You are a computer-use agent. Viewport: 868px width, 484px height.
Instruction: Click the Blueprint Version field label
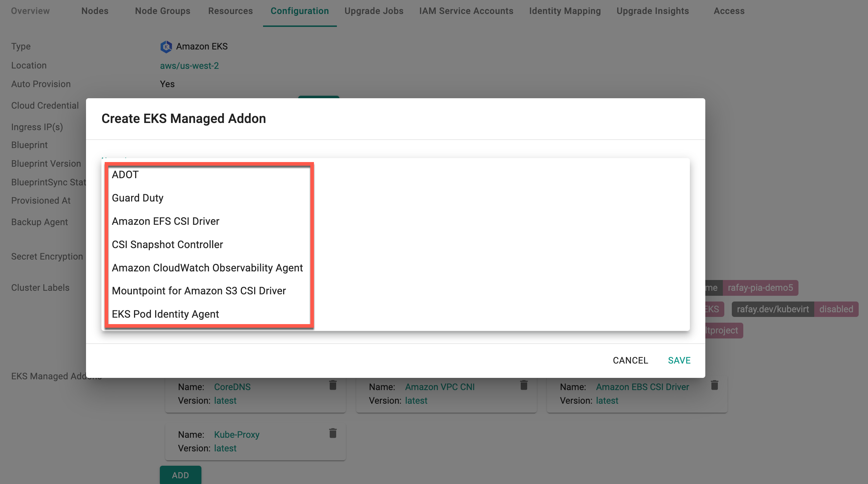pyautogui.click(x=46, y=163)
